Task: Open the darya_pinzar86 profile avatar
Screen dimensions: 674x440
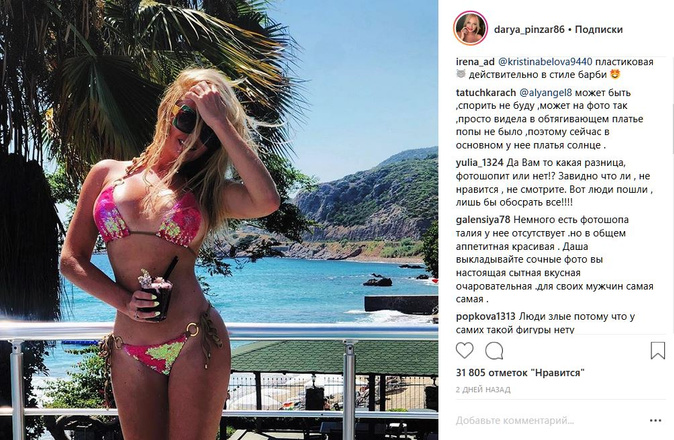Action: [470, 28]
